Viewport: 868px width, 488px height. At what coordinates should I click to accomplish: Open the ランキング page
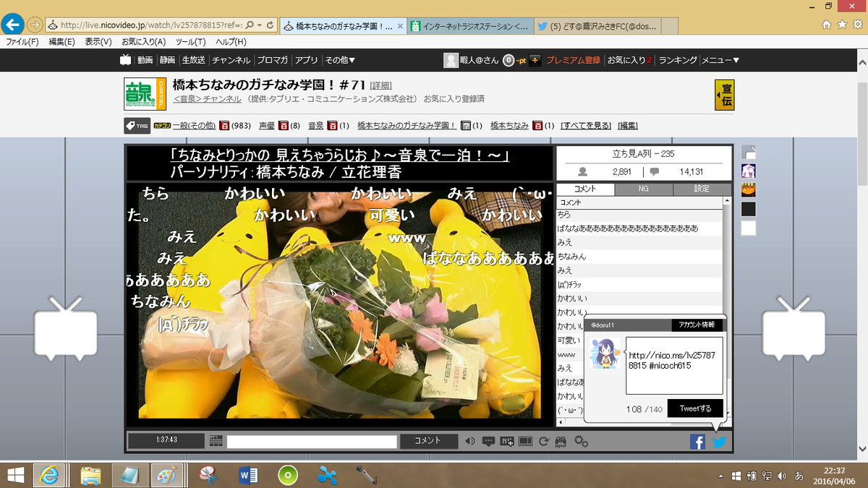(x=678, y=60)
